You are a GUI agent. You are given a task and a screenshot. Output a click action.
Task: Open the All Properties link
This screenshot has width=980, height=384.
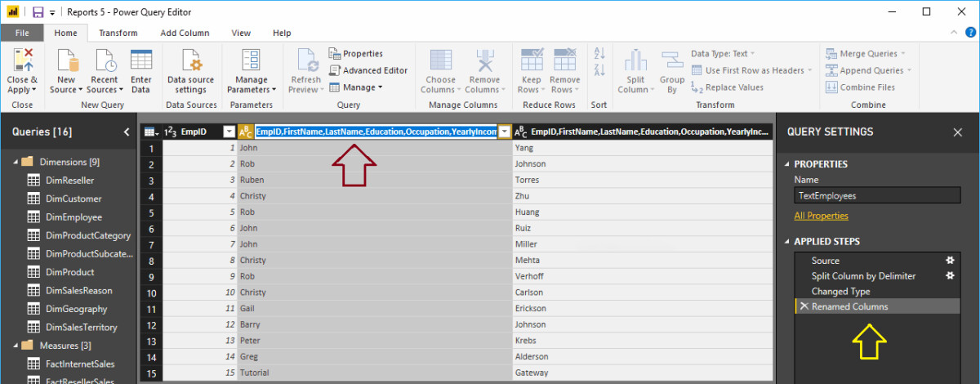click(821, 216)
